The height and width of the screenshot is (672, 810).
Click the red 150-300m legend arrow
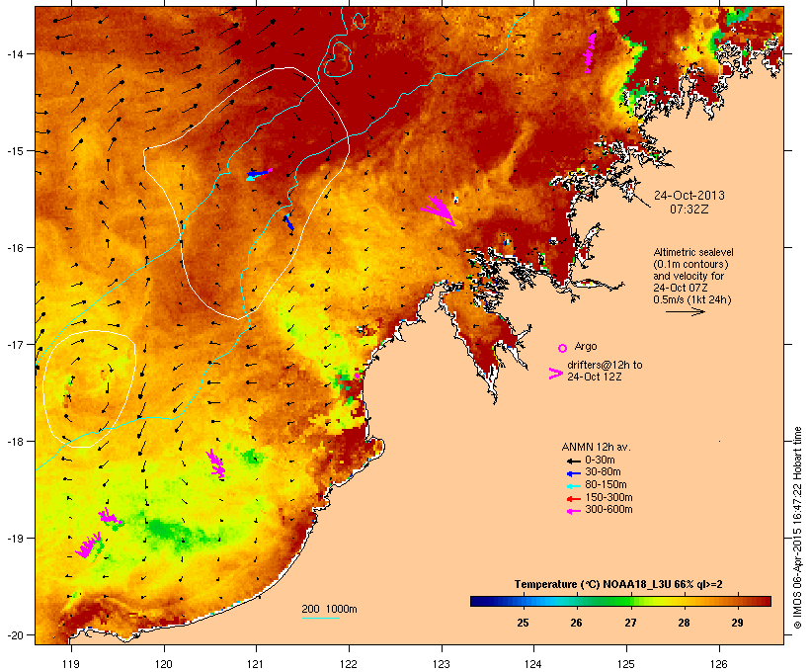(573, 498)
